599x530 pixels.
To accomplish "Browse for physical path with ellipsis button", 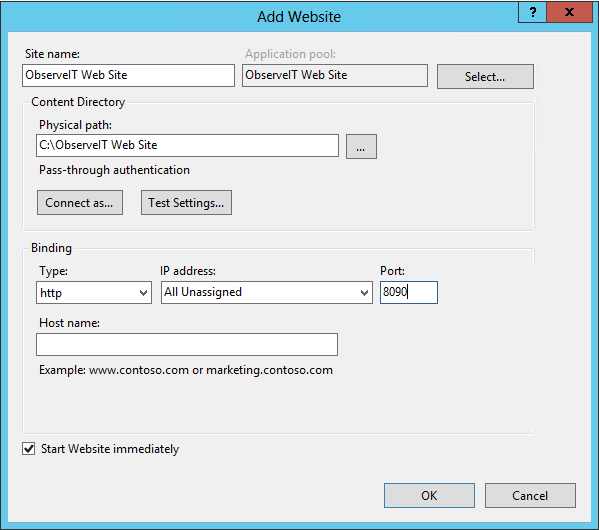I will pos(361,146).
